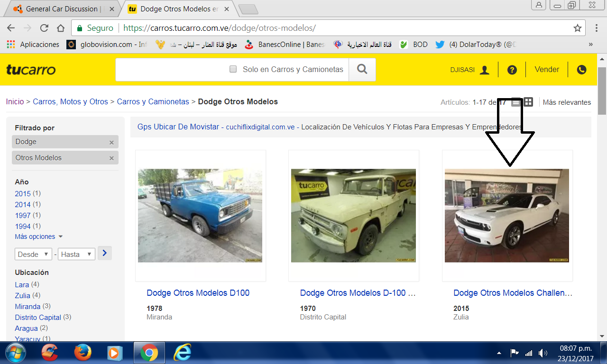The height and width of the screenshot is (364, 607).
Task: Go to Inicio in the breadcrumb
Action: point(15,101)
